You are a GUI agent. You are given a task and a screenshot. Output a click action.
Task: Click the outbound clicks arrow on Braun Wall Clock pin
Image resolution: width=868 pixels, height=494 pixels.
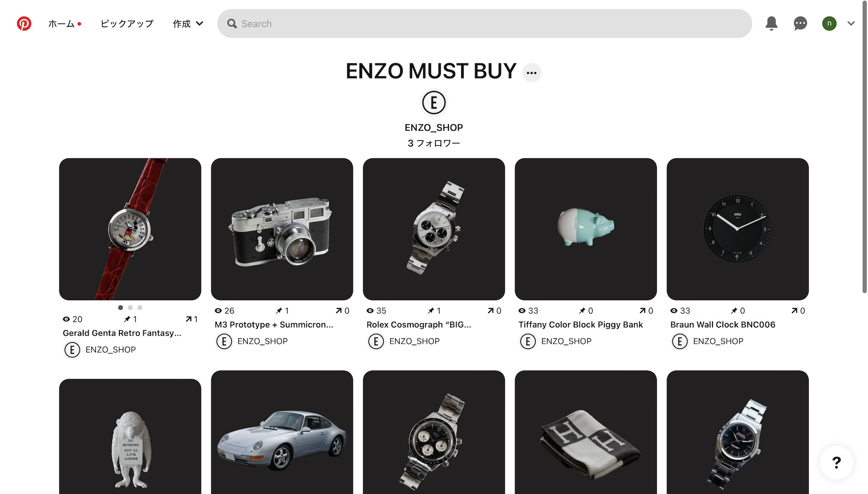pyautogui.click(x=794, y=311)
